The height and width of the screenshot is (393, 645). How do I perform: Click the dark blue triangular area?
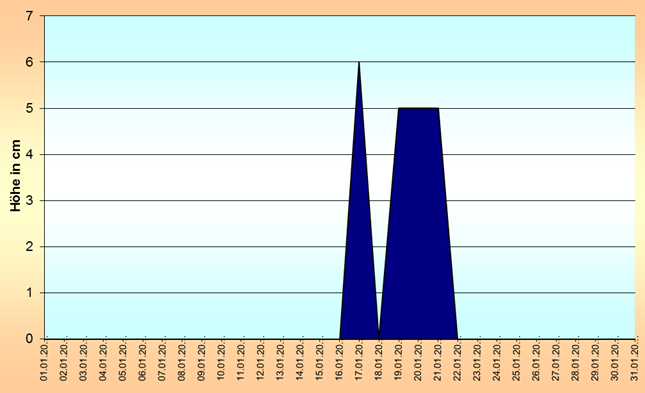pyautogui.click(x=359, y=247)
